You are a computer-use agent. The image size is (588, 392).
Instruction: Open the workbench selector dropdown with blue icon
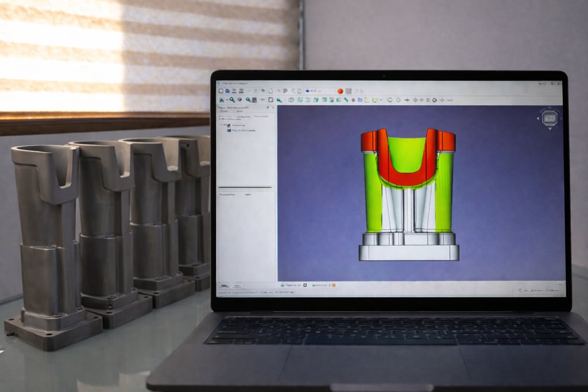tap(319, 91)
